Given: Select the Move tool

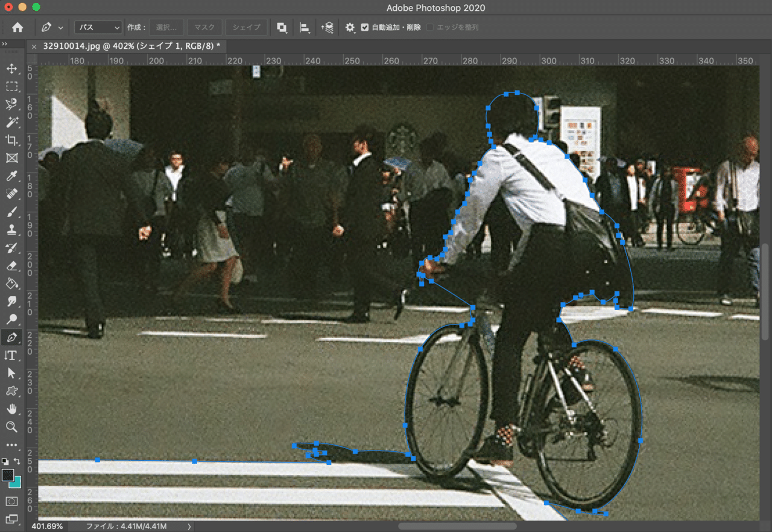Looking at the screenshot, I should click(x=11, y=69).
